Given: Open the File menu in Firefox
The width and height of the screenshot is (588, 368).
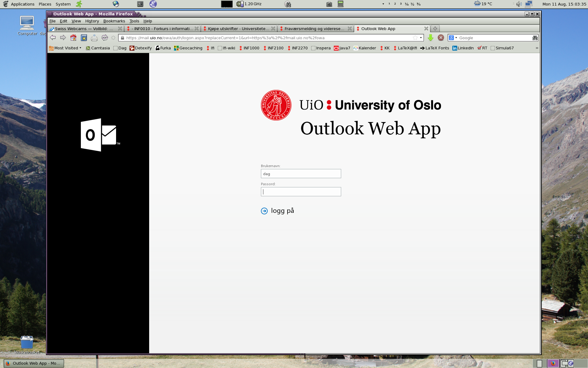Looking at the screenshot, I should coord(52,21).
